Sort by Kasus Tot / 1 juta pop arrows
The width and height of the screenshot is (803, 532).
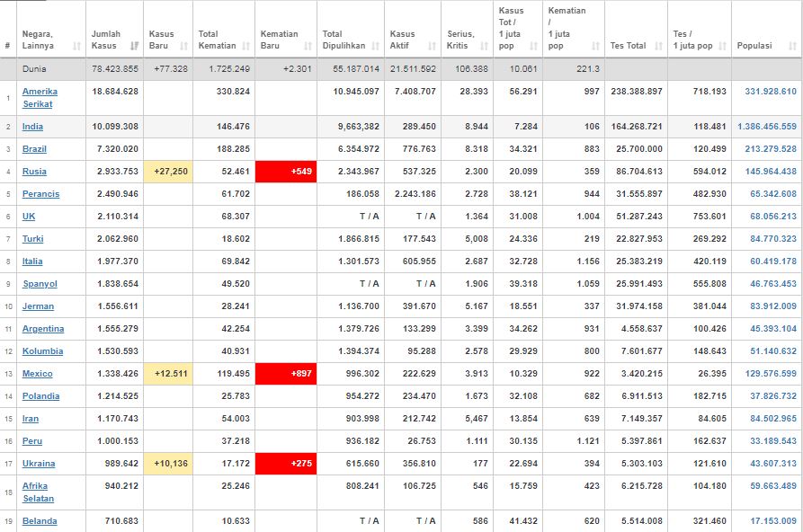click(x=533, y=46)
